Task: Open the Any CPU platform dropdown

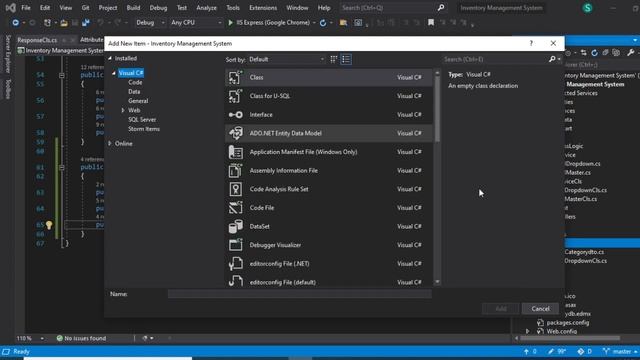Action: 196,22
